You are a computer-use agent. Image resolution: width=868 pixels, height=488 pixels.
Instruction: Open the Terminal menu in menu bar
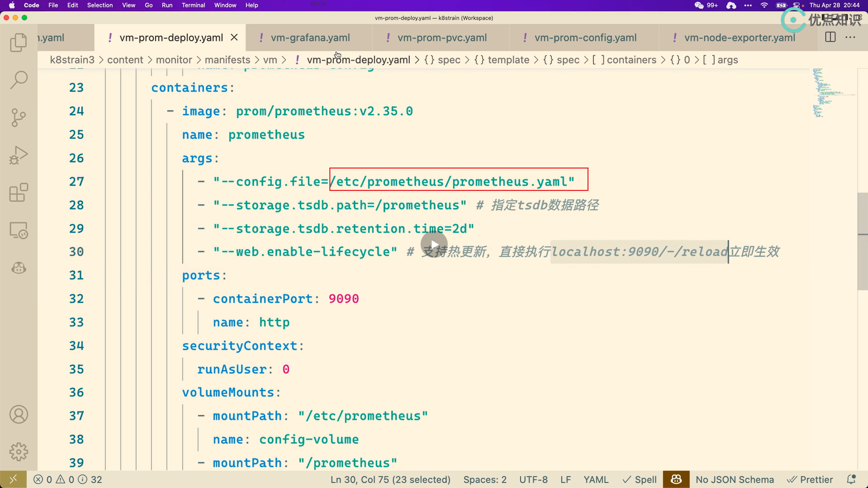[193, 5]
